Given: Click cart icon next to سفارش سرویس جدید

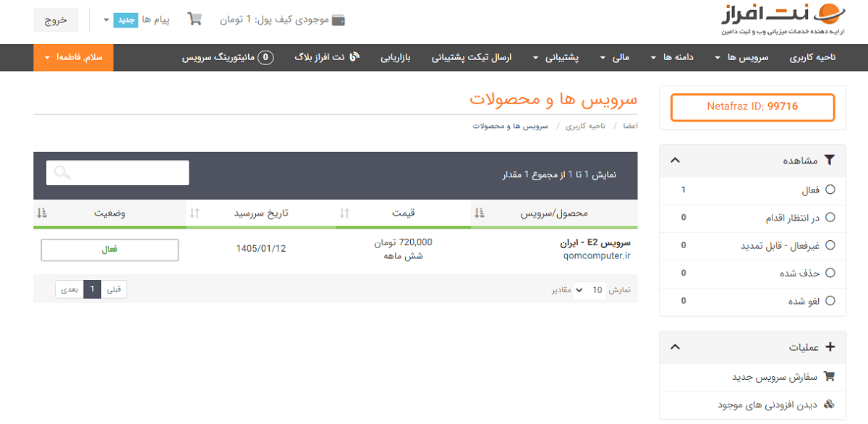Looking at the screenshot, I should (x=830, y=376).
